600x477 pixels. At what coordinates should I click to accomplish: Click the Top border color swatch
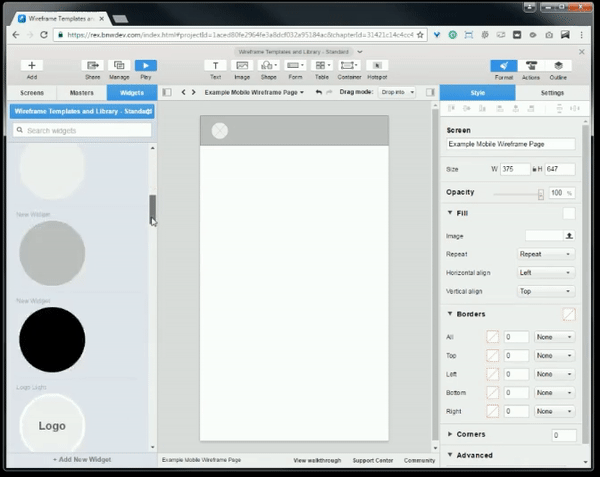[492, 356]
